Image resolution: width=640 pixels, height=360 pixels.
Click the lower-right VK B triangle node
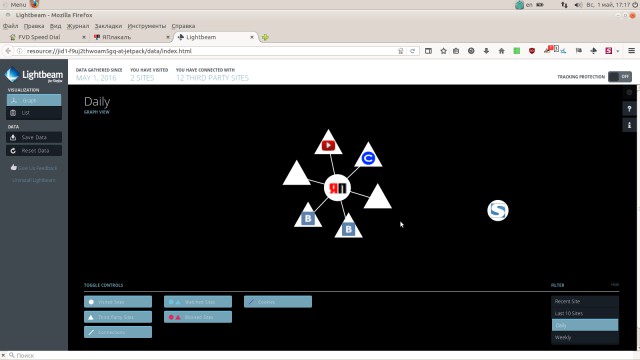pos(348,228)
